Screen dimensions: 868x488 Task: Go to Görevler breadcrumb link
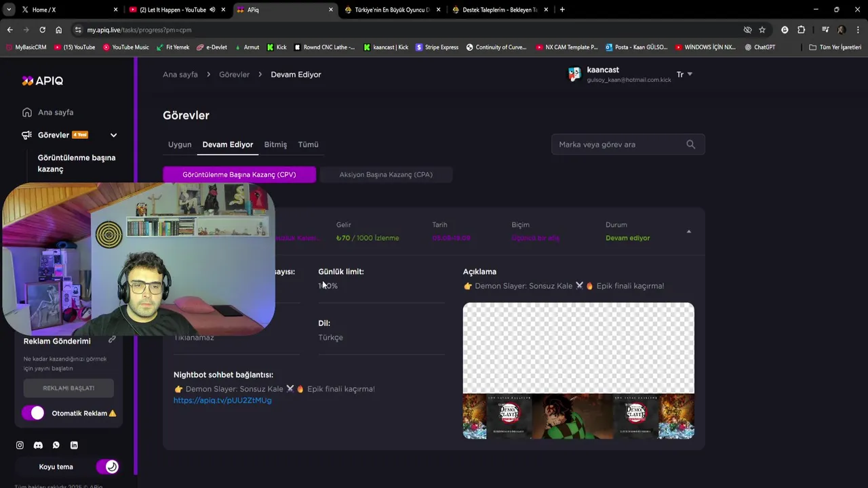234,75
